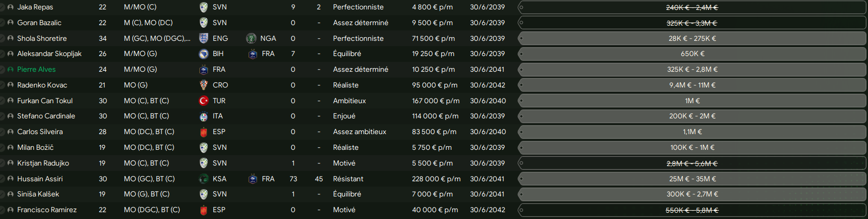
Task: Click the profile icon next to Pierre Alves
Action: [x=10, y=70]
